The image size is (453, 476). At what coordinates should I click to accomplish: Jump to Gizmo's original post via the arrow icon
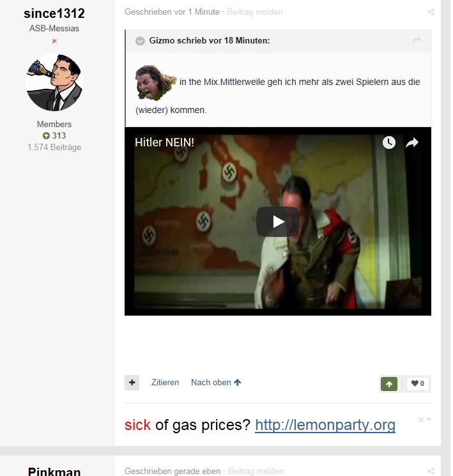click(417, 40)
